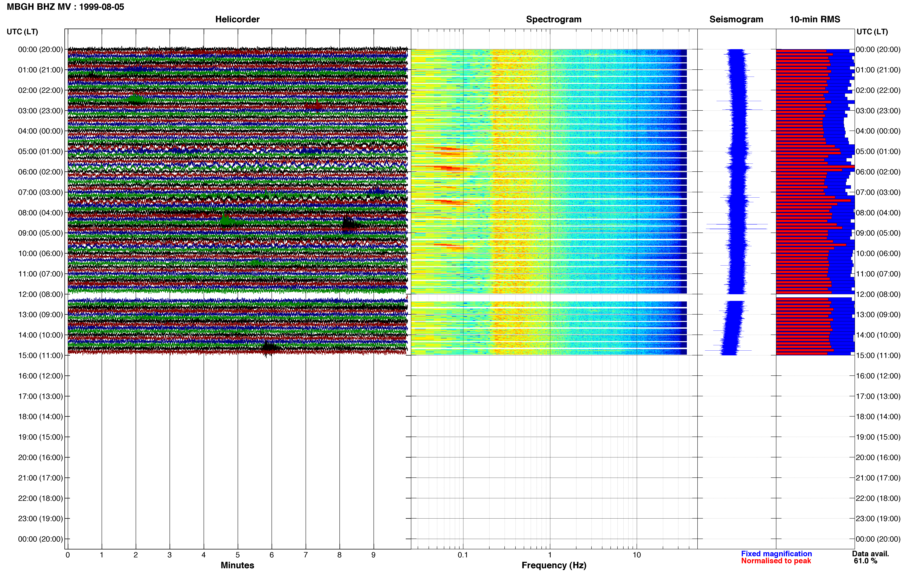Image resolution: width=924 pixels, height=578 pixels.
Task: Click left time label 06:00 (02:00)
Action: pyautogui.click(x=41, y=172)
